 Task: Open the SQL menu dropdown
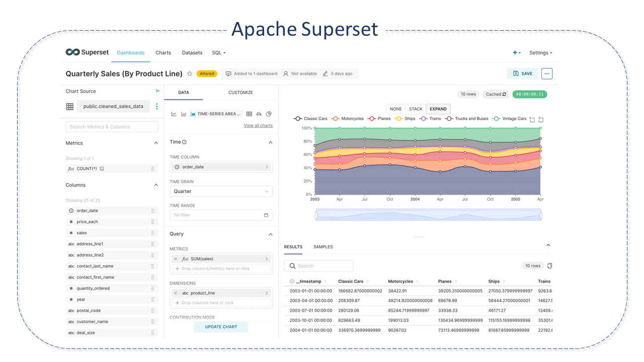click(219, 53)
